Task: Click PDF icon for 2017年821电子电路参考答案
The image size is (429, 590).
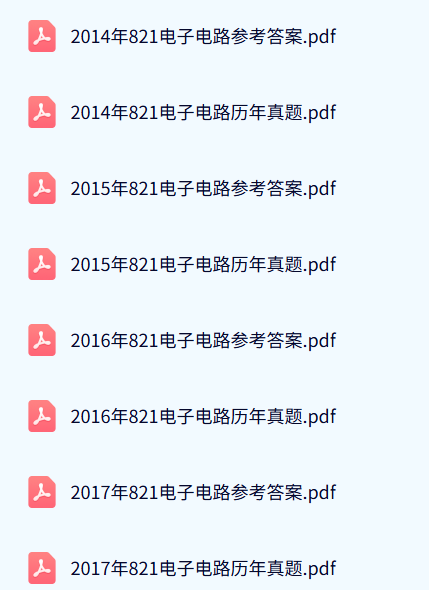Action: pyautogui.click(x=42, y=492)
